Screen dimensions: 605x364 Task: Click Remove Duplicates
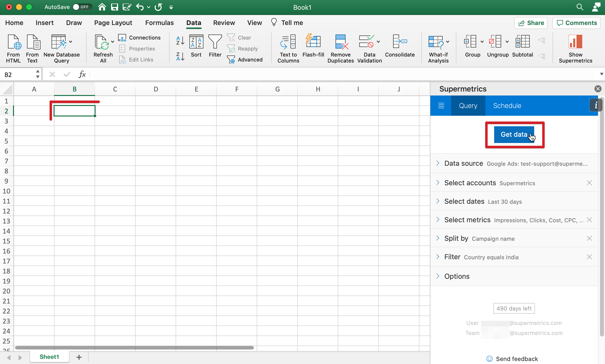pos(340,47)
